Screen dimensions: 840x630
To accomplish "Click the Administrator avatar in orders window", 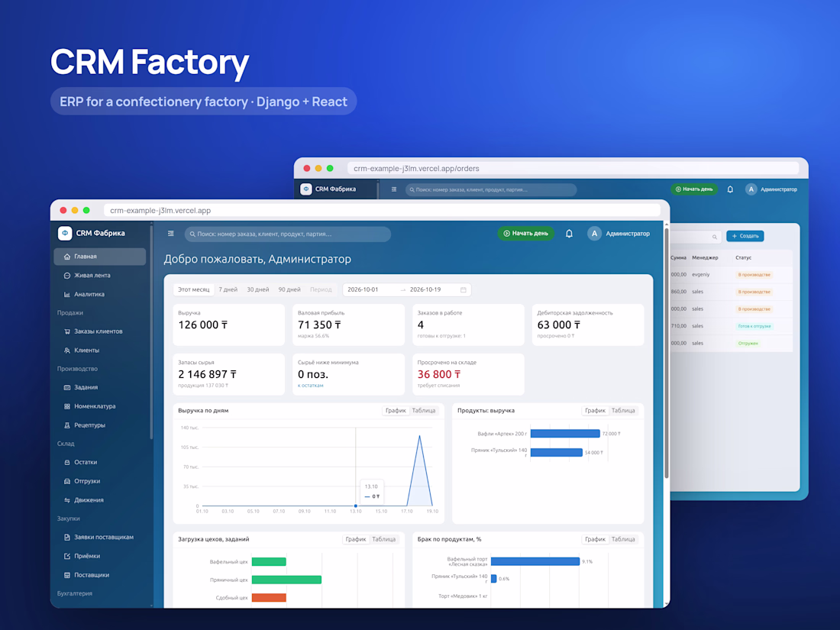I will click(751, 189).
